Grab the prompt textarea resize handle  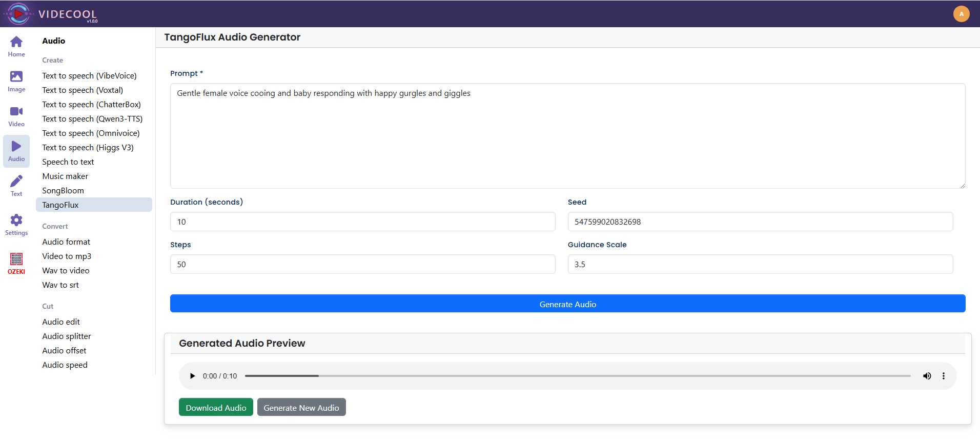point(962,185)
